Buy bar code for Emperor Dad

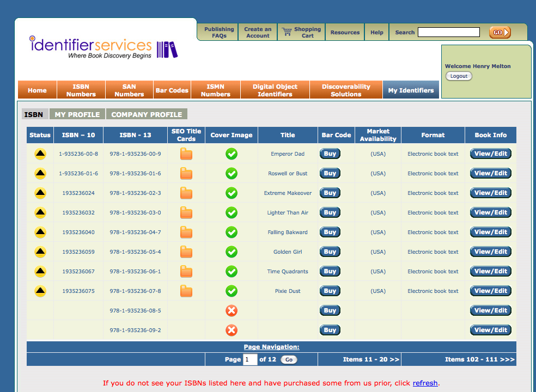(330, 154)
